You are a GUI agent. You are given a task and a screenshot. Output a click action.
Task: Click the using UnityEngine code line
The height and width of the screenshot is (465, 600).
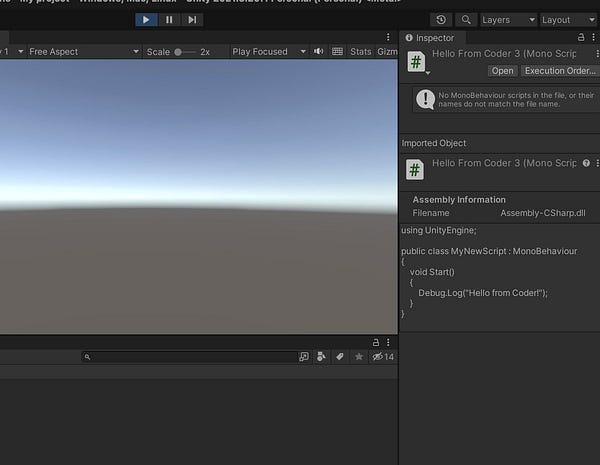tap(439, 230)
